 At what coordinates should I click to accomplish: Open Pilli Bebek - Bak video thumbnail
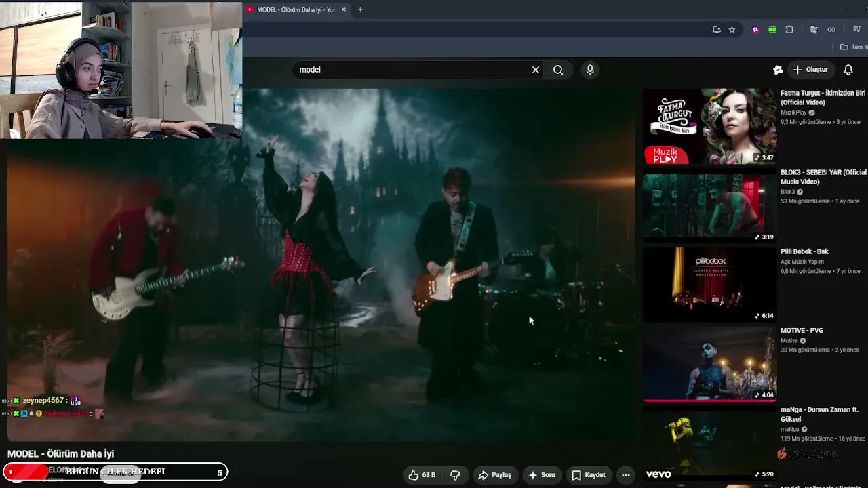pos(710,285)
